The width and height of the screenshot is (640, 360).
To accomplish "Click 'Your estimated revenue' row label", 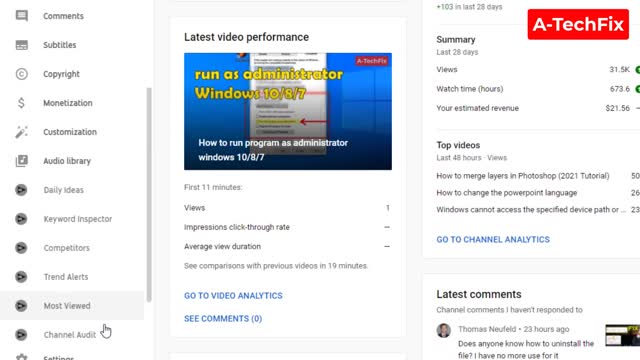I will [478, 108].
